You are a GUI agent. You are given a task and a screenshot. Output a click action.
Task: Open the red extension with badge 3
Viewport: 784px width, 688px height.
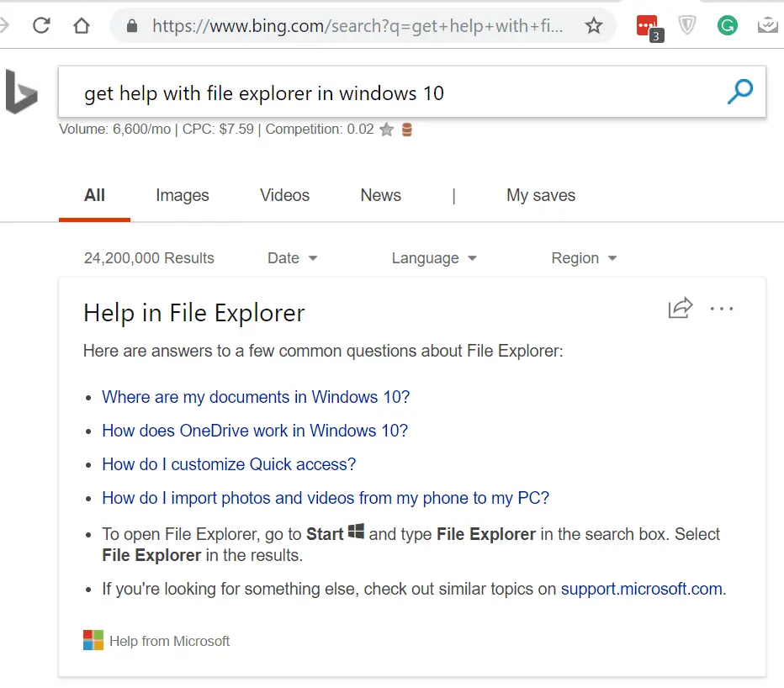[x=649, y=28]
